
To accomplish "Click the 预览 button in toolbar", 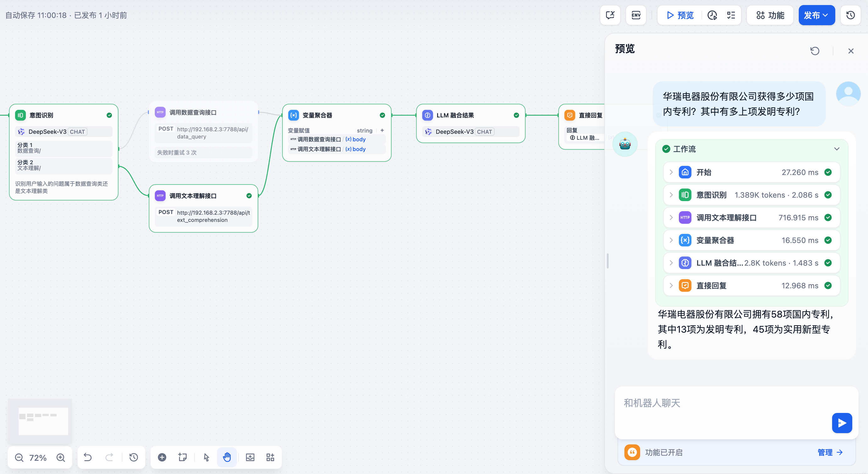I will click(x=680, y=15).
